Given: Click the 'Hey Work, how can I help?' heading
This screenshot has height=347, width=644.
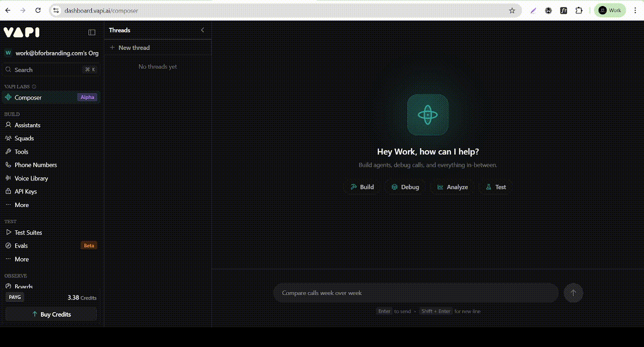Looking at the screenshot, I should tap(428, 152).
